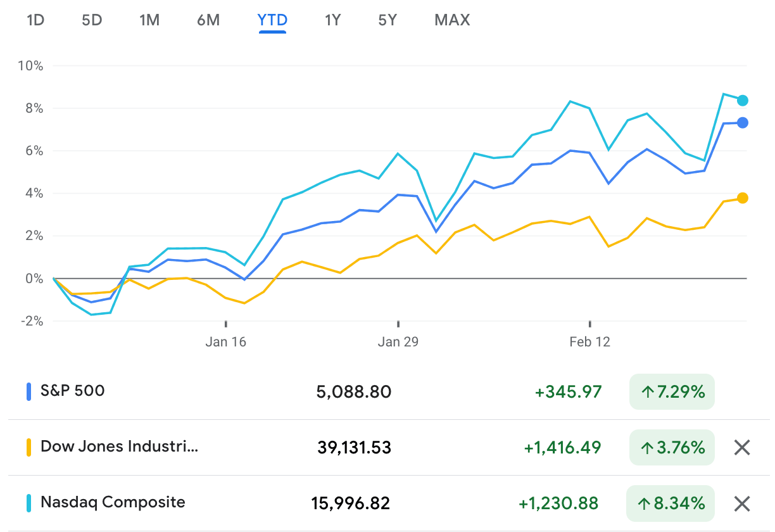Click the Nasdaq price 15,996.82

pos(351,503)
